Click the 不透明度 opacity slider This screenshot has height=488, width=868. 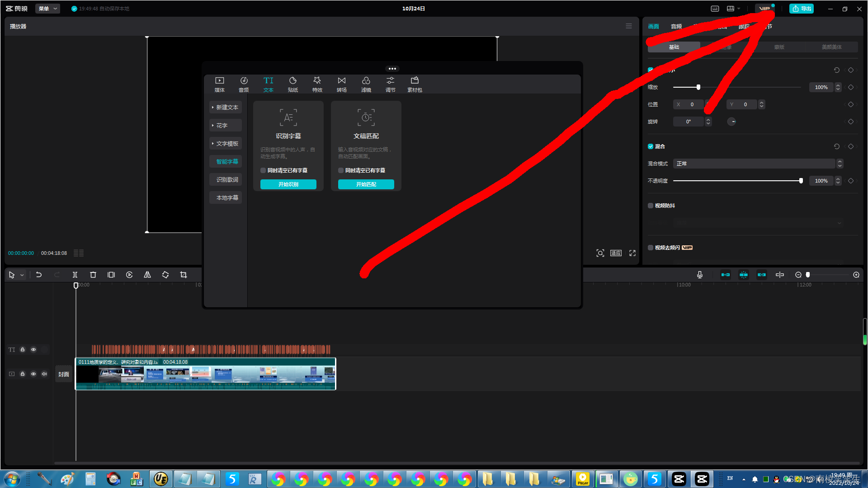click(737, 181)
